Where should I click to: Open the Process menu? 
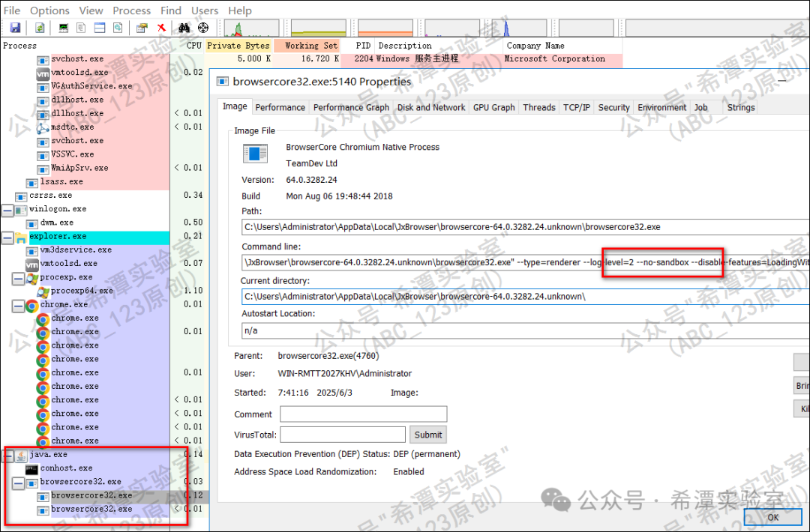coord(132,10)
